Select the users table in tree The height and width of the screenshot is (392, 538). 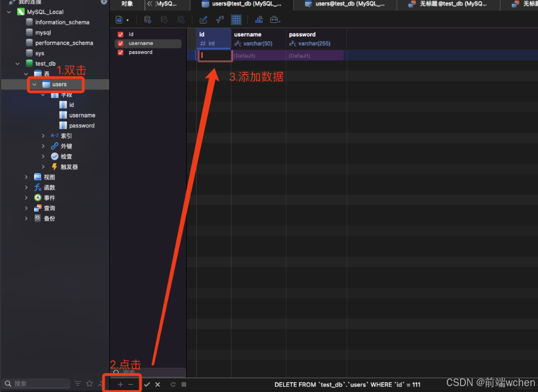click(x=59, y=85)
